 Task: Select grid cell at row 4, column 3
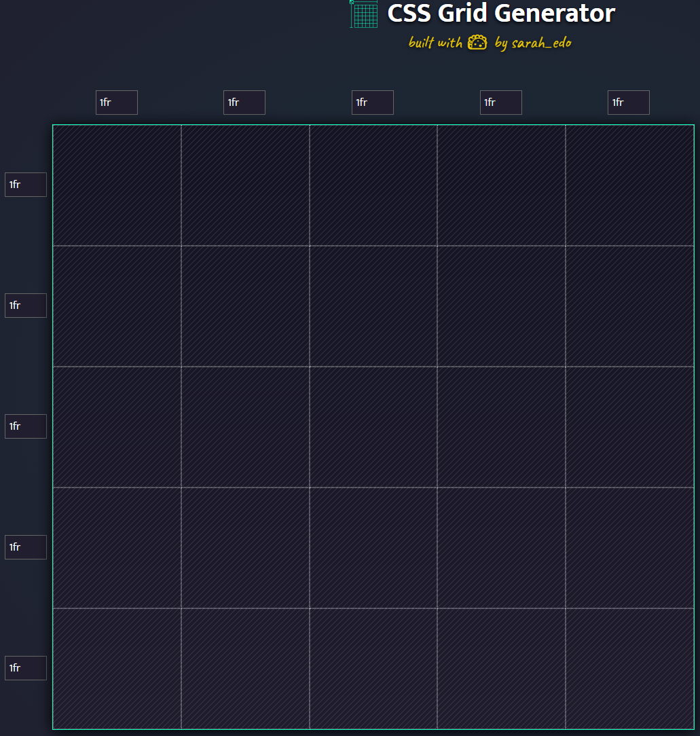coord(373,548)
